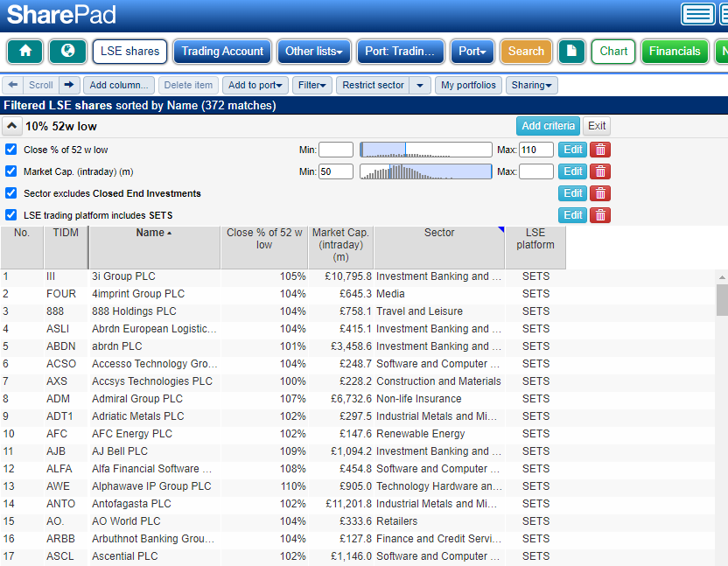Go to the home screen icon

click(x=25, y=51)
